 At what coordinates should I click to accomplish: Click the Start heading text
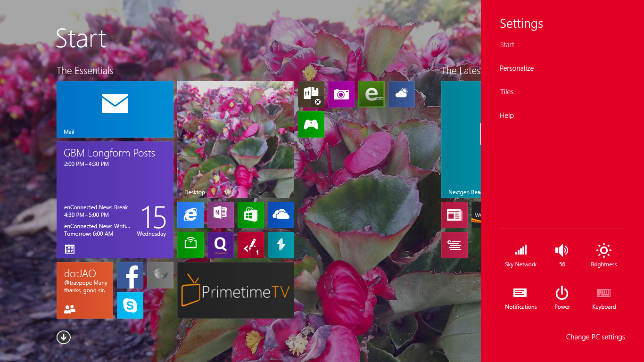point(81,39)
